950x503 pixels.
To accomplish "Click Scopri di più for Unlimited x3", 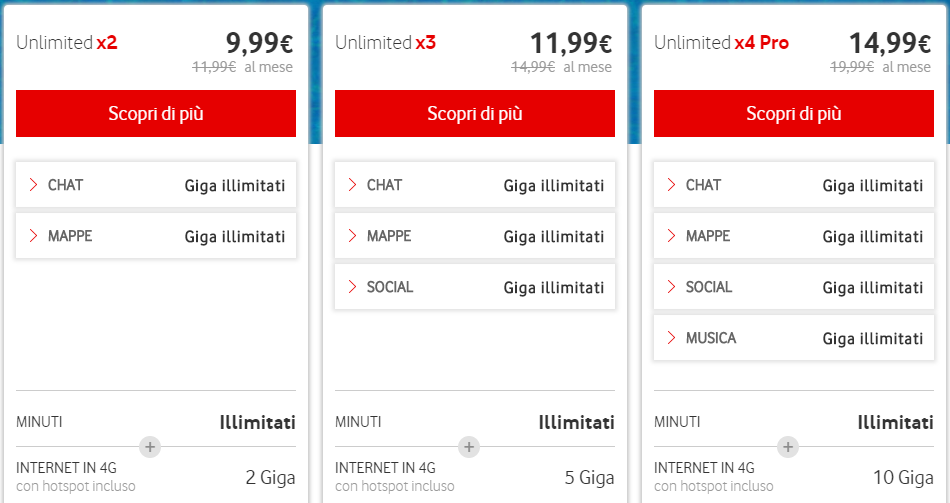I will pyautogui.click(x=475, y=114).
